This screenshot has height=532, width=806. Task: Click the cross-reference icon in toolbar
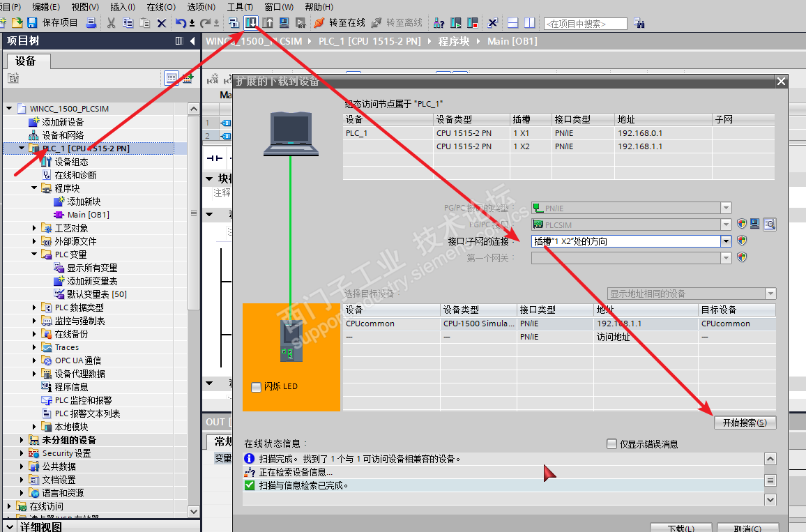click(x=492, y=22)
